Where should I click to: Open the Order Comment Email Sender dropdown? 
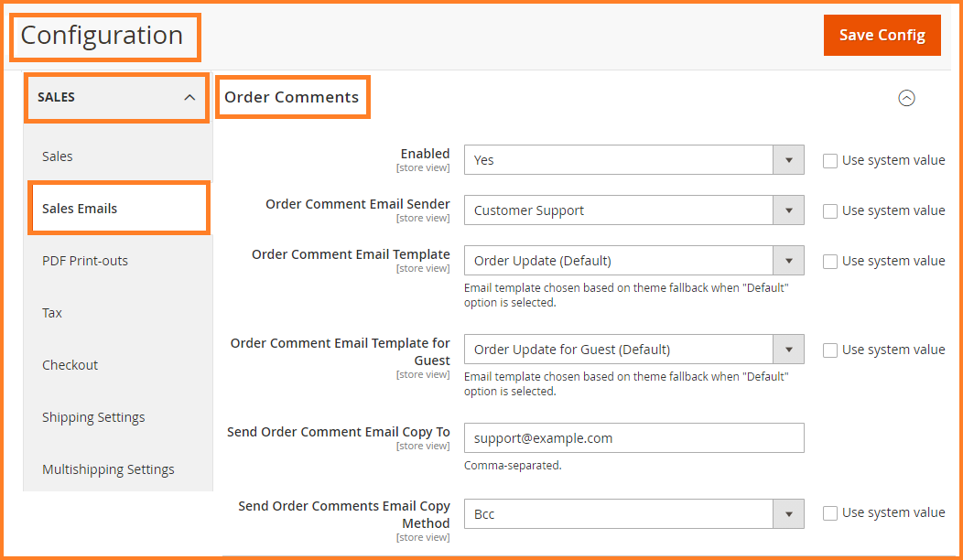(x=633, y=210)
